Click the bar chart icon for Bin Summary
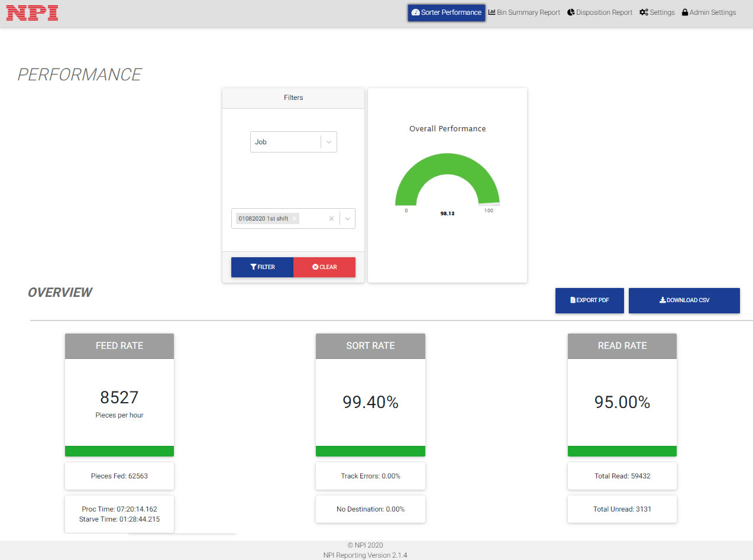This screenshot has width=753, height=560. point(492,12)
